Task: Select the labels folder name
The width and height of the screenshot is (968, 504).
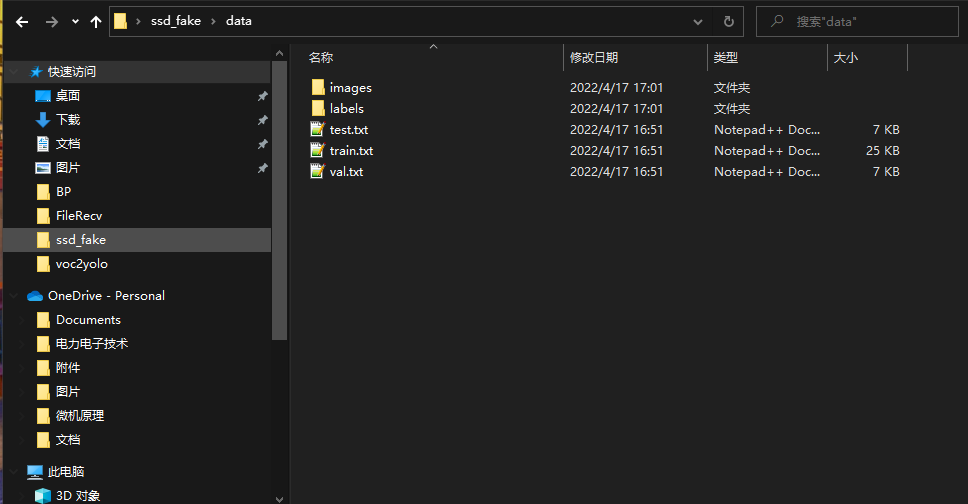Action: coord(346,109)
